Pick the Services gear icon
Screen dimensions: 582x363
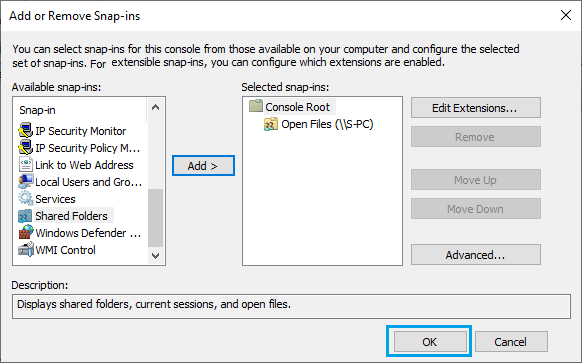point(26,199)
